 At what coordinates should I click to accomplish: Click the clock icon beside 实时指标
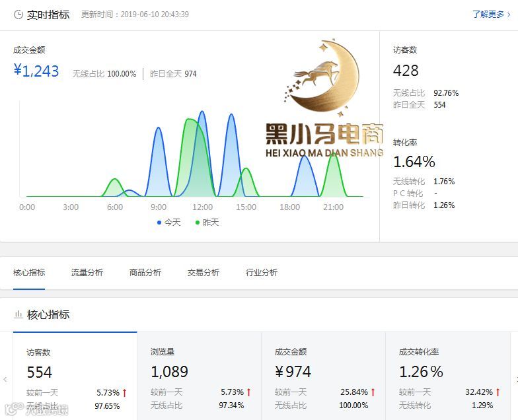pos(18,15)
